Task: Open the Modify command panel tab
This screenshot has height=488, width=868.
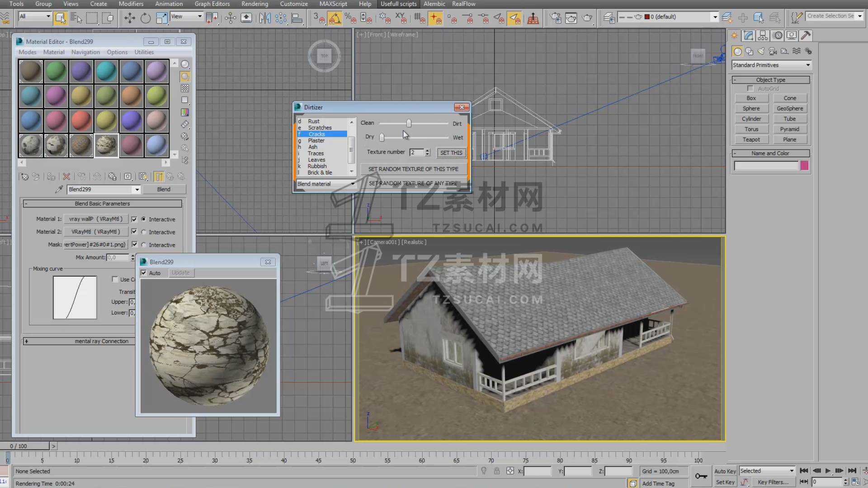Action: point(749,35)
